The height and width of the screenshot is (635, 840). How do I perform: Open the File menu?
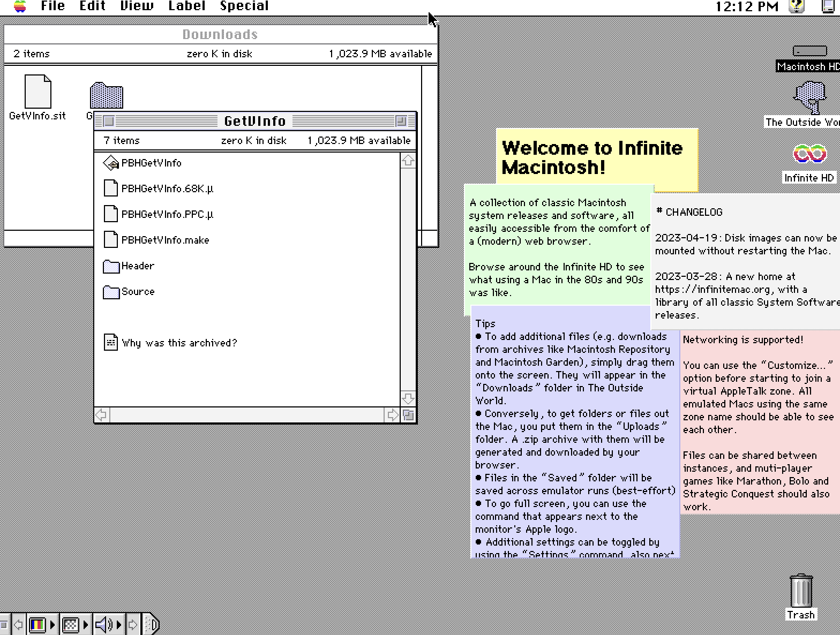pyautogui.click(x=53, y=6)
